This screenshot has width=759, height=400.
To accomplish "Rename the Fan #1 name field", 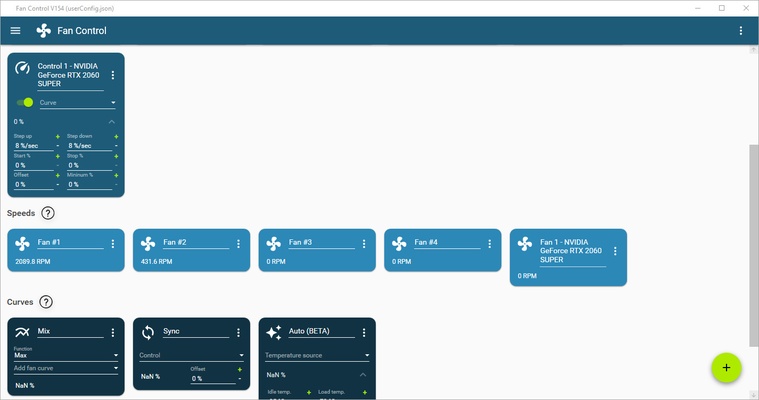I will (70, 243).
